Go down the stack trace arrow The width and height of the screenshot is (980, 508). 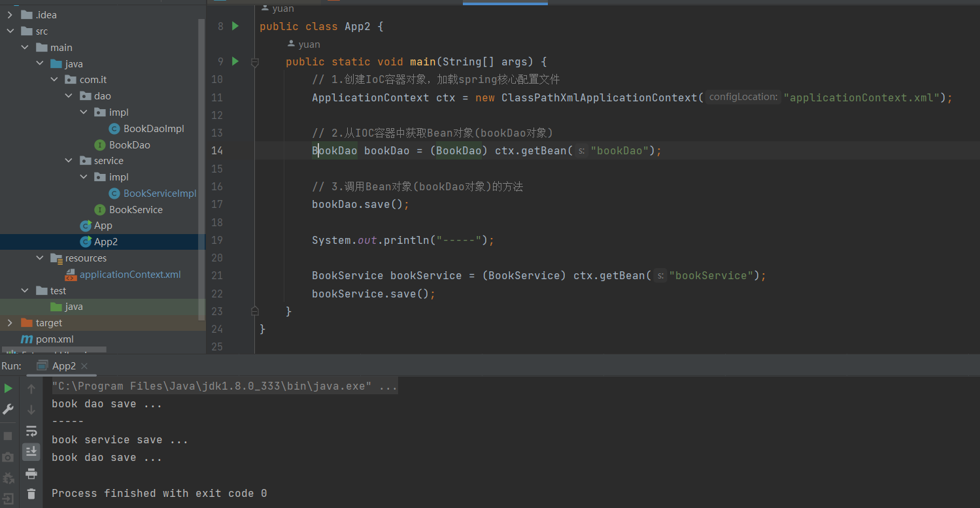point(31,410)
